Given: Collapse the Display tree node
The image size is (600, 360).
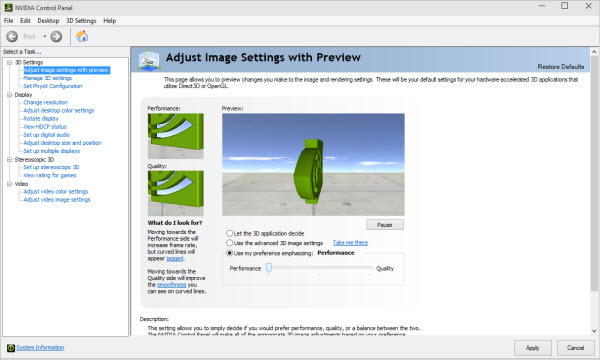Looking at the screenshot, I should click(x=9, y=94).
